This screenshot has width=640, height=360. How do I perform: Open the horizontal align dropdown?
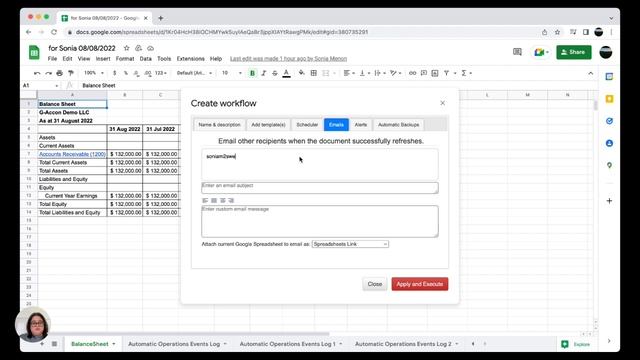tap(349, 73)
